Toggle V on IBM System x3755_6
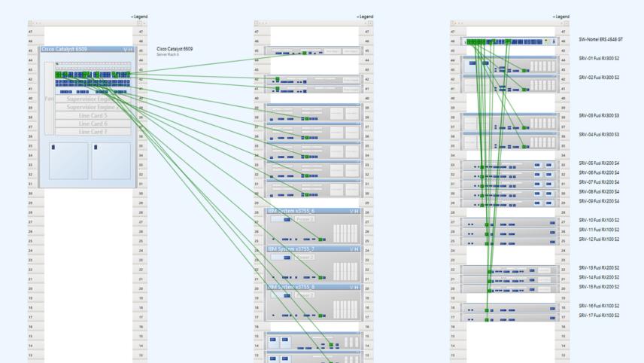The width and height of the screenshot is (644, 363). tap(351, 211)
